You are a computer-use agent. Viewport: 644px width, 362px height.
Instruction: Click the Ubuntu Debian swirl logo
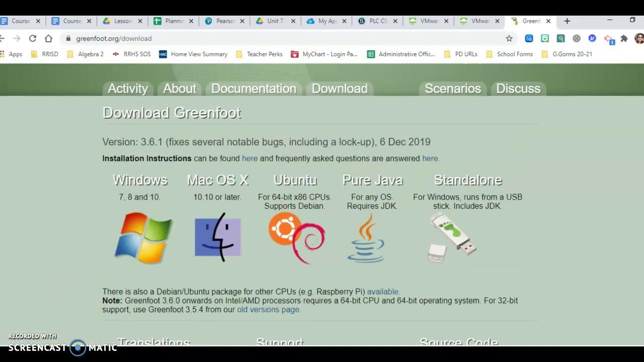tap(296, 238)
